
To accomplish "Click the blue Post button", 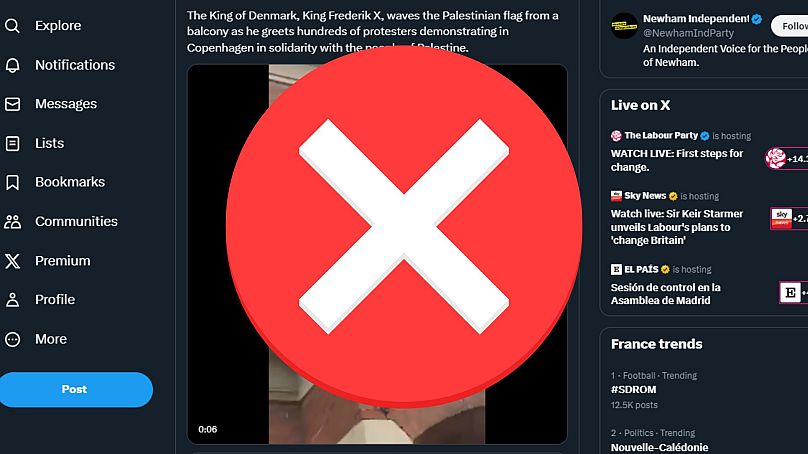I will click(76, 390).
